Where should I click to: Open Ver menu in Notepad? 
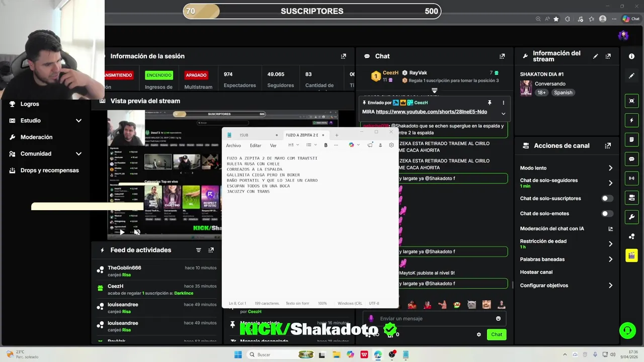click(x=273, y=146)
